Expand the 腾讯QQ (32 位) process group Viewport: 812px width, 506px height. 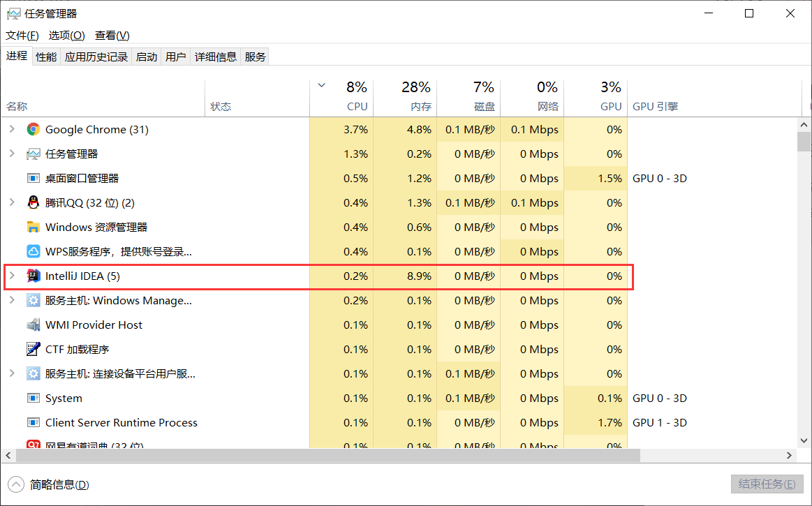(12, 202)
